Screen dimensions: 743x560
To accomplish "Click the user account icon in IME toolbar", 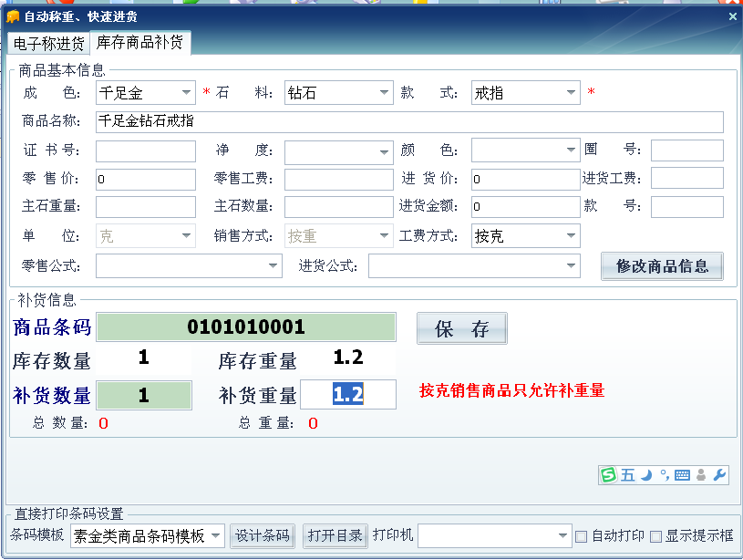I will pyautogui.click(x=700, y=475).
